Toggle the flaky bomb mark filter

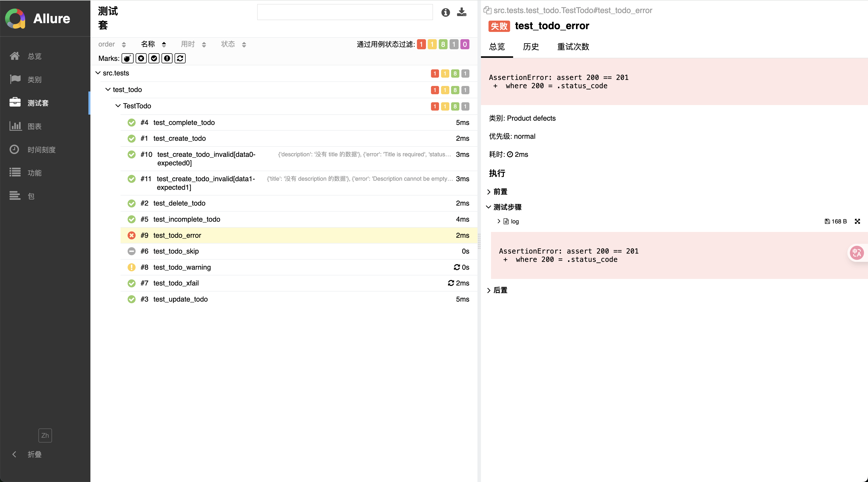127,58
